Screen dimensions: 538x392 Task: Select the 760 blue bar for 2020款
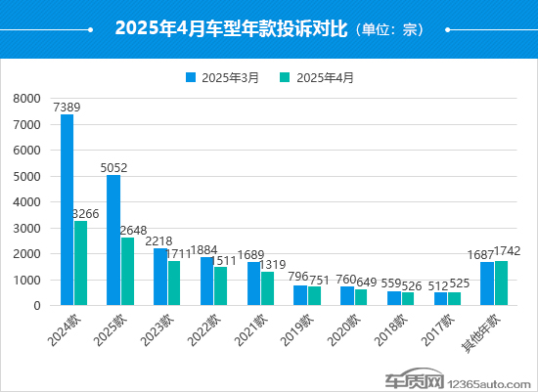347,295
